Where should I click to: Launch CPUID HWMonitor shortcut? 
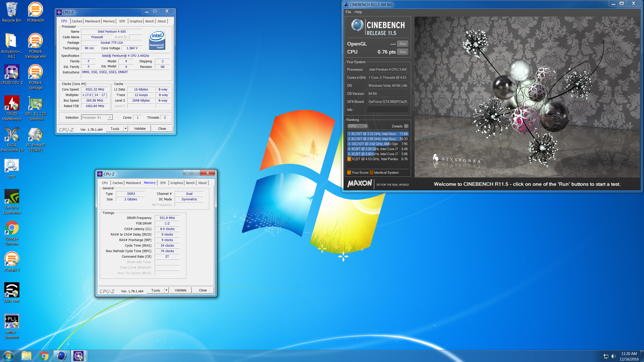(12, 108)
